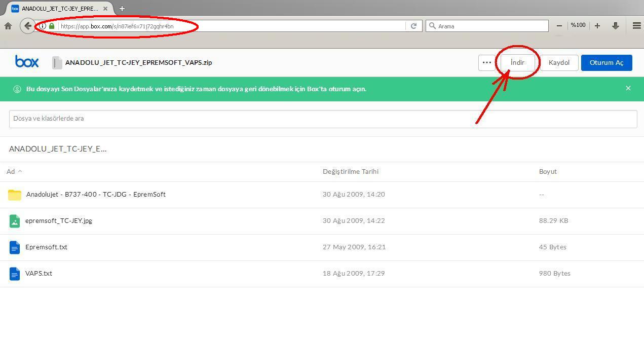The image size is (644, 339).
Task: Click the Anadolujet folder icon
Action: tap(15, 195)
